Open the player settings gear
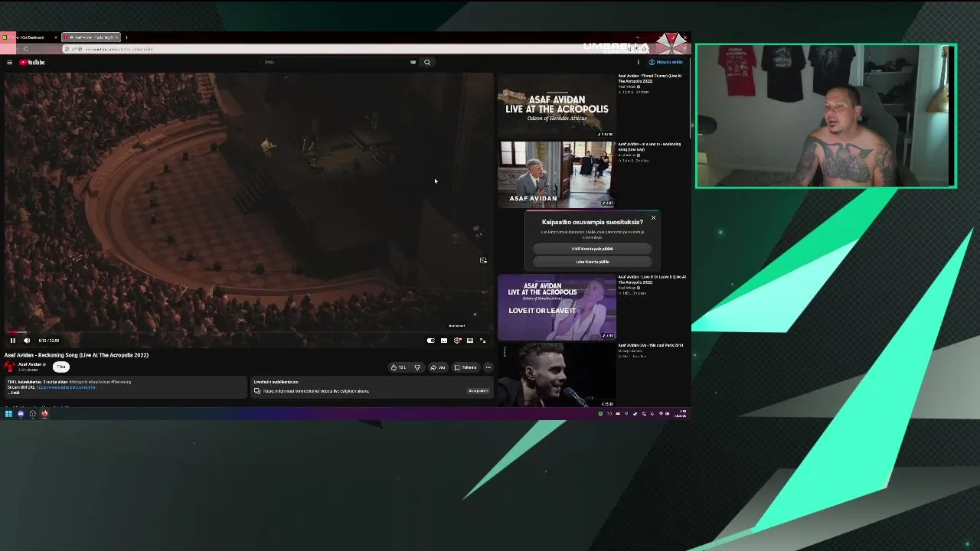This screenshot has width=980, height=551. coord(457,341)
